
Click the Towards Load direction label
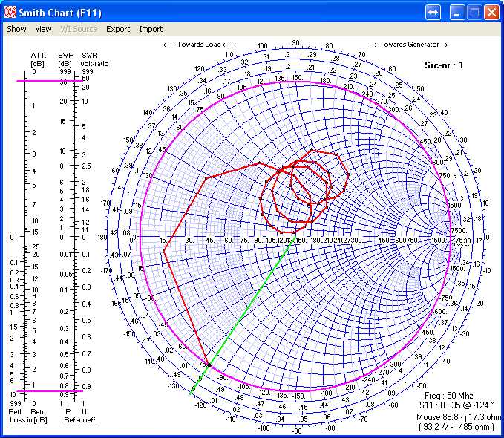tap(198, 45)
